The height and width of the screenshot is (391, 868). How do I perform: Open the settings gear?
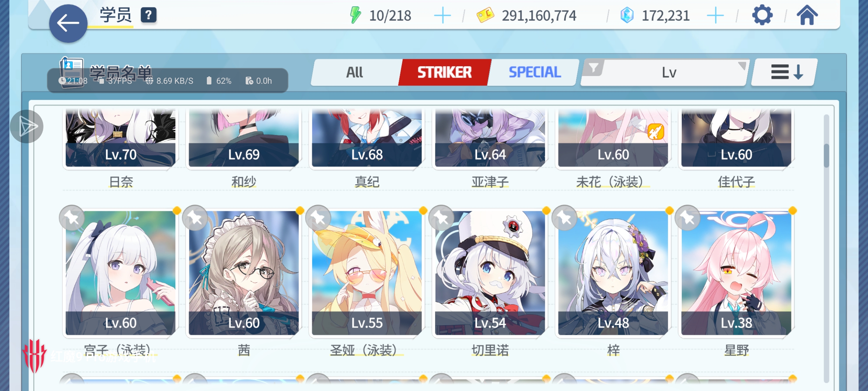762,15
